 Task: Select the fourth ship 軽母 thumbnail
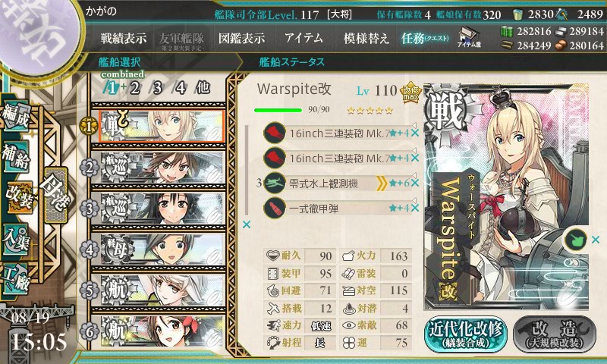tap(162, 249)
